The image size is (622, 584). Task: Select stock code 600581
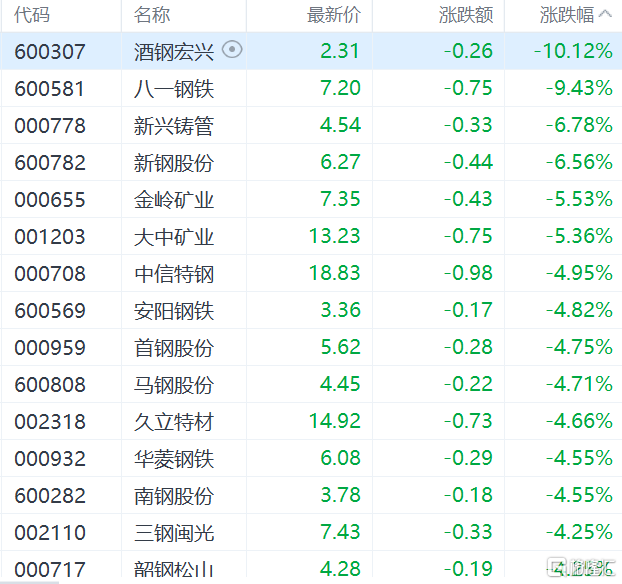tap(49, 88)
